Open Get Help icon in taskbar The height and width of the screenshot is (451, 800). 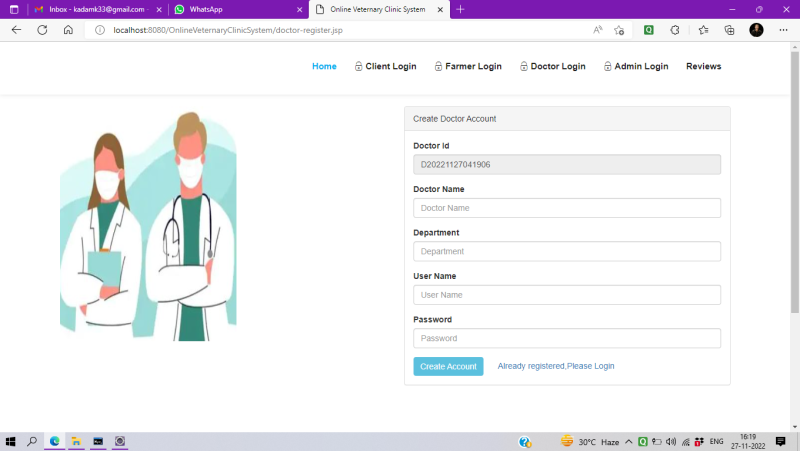point(525,442)
